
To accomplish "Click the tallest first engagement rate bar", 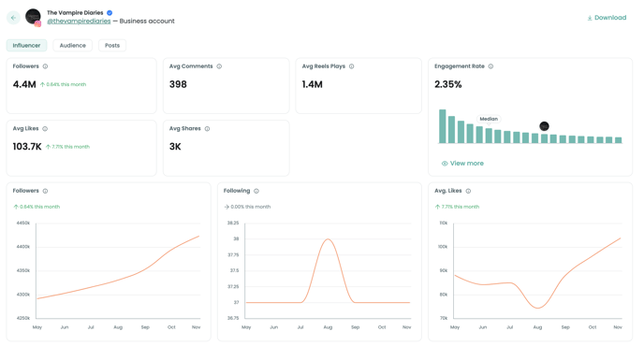I will click(x=443, y=126).
